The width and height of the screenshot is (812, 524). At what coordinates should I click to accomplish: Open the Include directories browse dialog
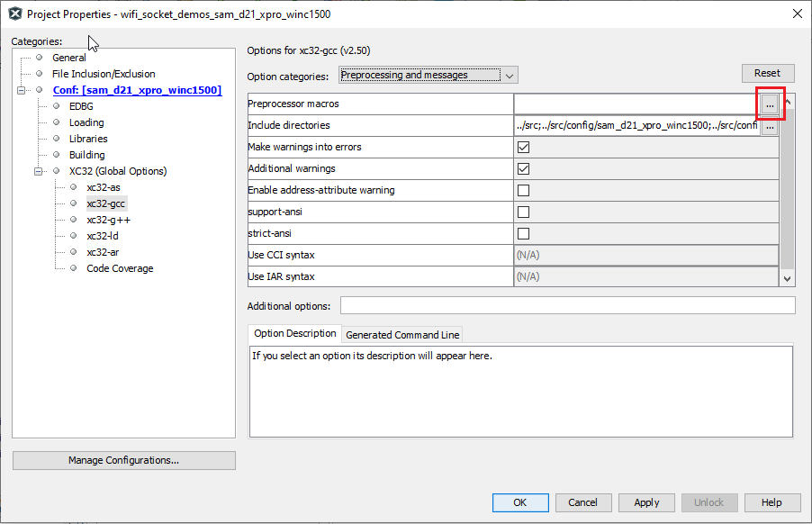pos(771,126)
